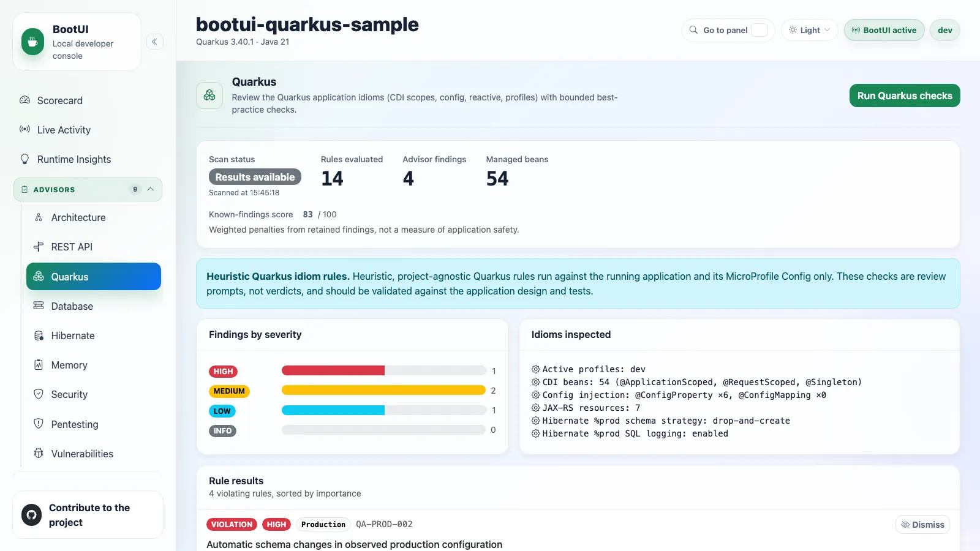Open the Vulnerabilities advisor
The image size is (980, 551).
tap(94, 454)
